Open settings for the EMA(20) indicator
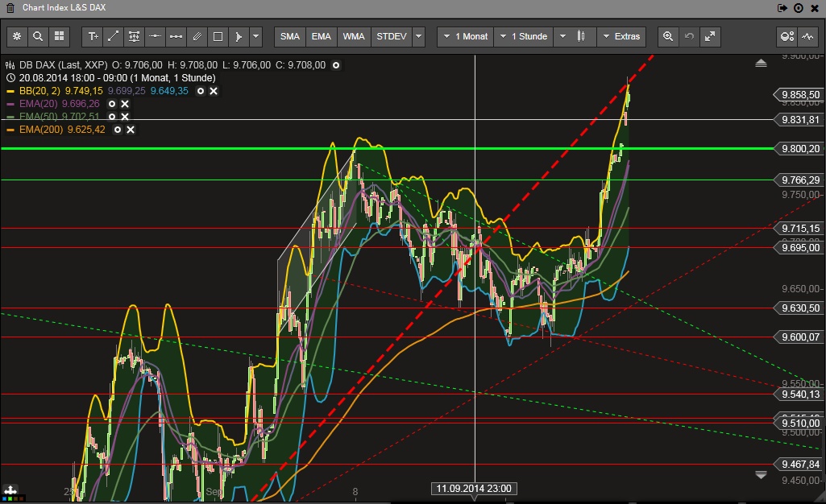 [x=112, y=104]
